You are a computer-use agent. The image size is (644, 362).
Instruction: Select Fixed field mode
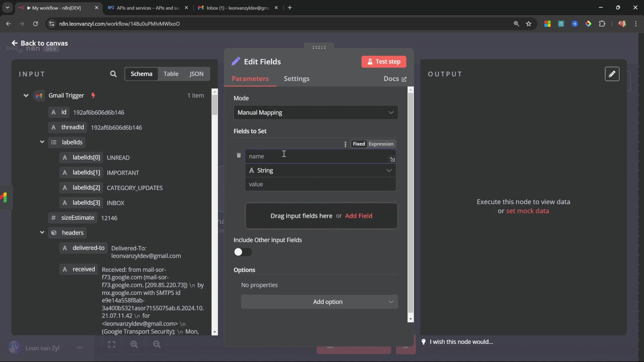tap(359, 144)
